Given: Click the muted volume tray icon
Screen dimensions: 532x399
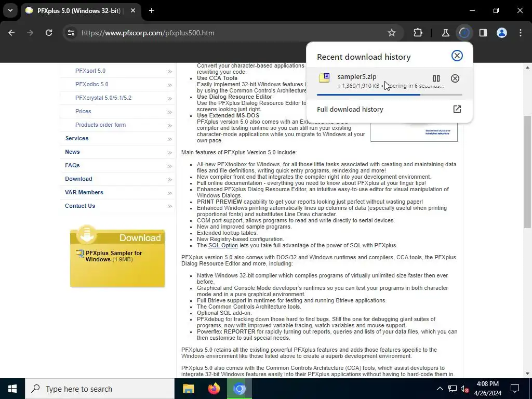Looking at the screenshot, I should tap(465, 389).
